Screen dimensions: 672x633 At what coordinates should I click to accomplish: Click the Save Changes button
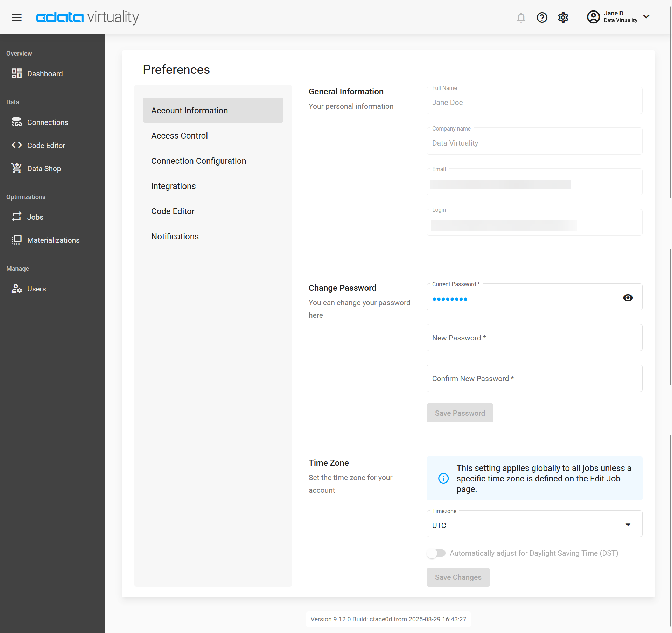pyautogui.click(x=458, y=577)
